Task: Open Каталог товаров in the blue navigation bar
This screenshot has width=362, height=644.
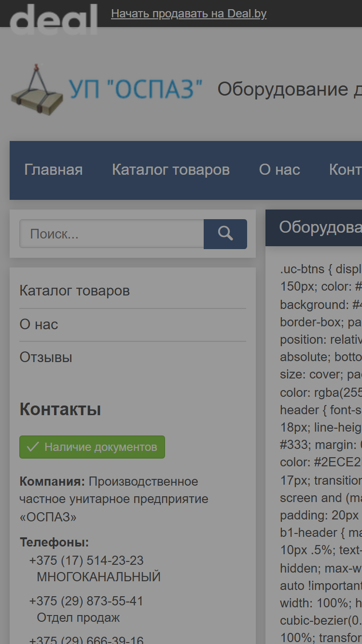Action: 171,170
